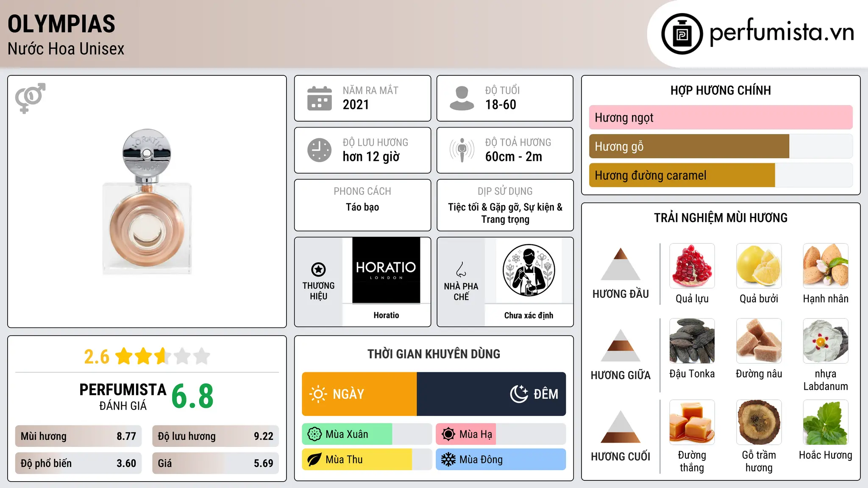
Task: Select the Đường nâu brown sugar image
Action: click(x=759, y=341)
